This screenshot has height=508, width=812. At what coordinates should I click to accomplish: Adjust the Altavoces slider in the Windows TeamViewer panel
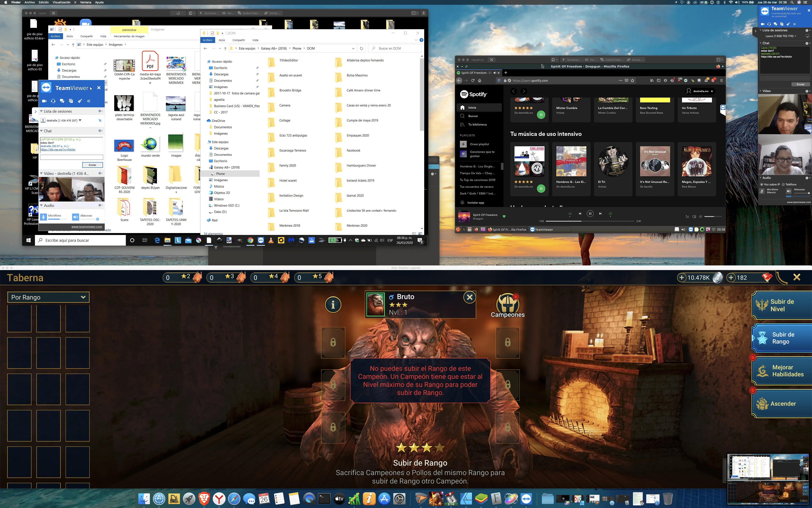(90, 219)
